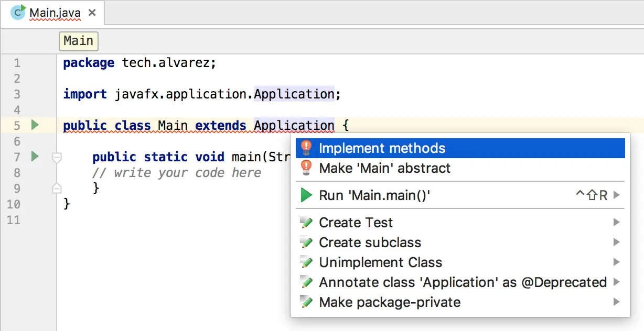Expand submenu arrow for Unimplement Class
The width and height of the screenshot is (644, 331).
pyautogui.click(x=617, y=262)
